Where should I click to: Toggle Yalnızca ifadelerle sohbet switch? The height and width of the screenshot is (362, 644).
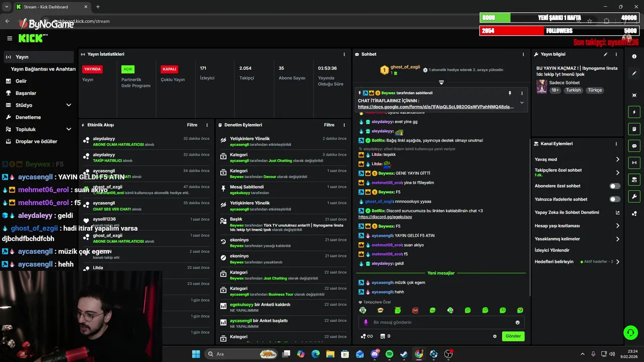615,199
